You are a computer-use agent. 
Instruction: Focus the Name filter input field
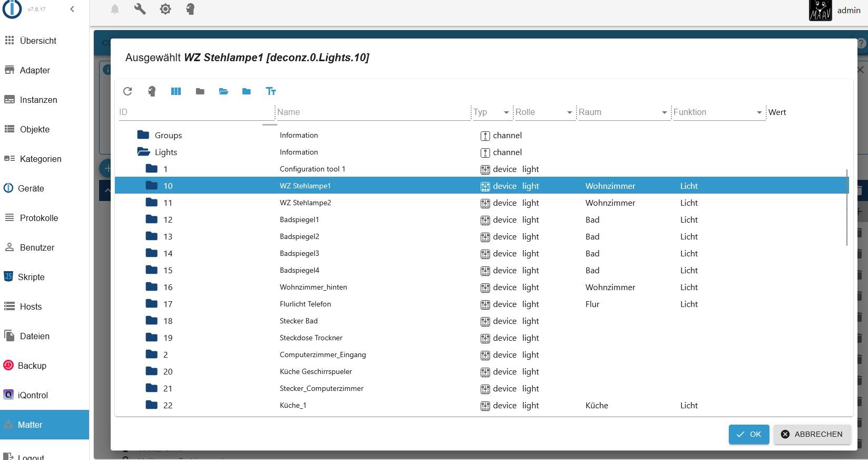pyautogui.click(x=372, y=112)
